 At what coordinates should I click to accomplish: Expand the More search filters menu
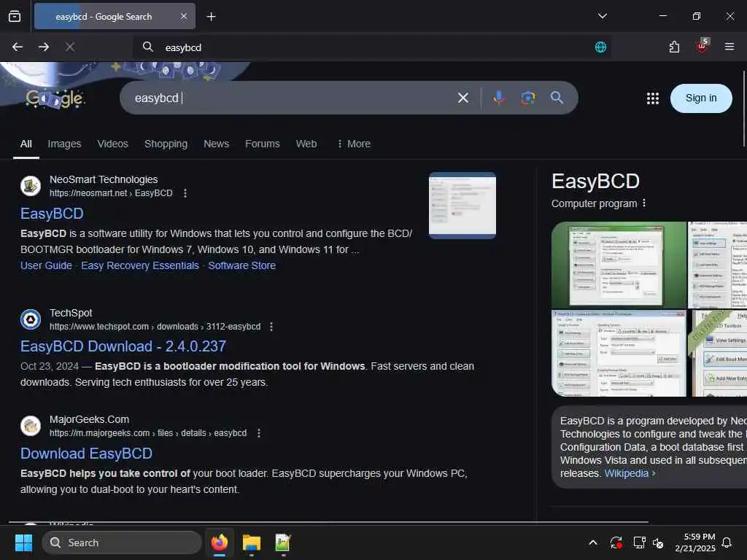pyautogui.click(x=354, y=144)
